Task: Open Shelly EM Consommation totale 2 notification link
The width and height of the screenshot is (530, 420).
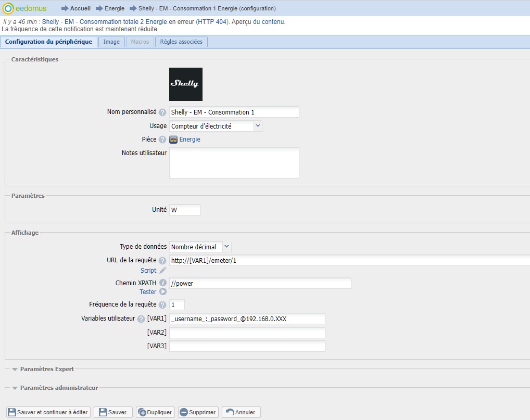Action: coord(105,22)
